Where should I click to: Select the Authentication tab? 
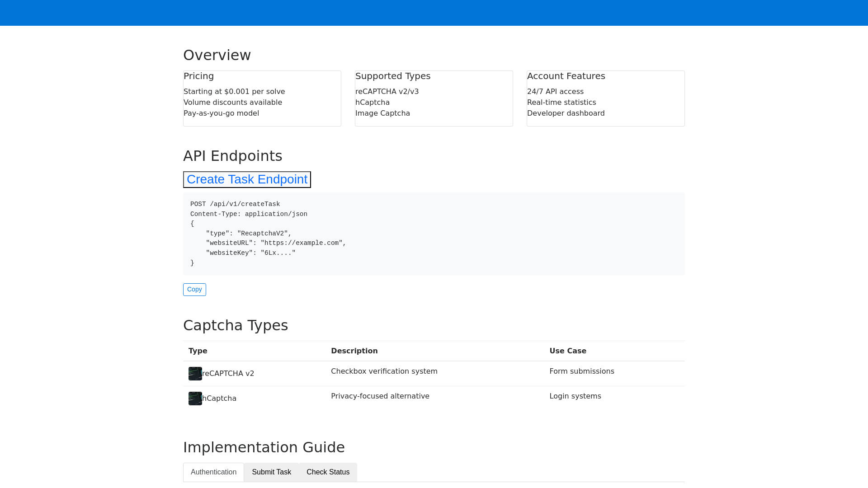[x=213, y=472]
